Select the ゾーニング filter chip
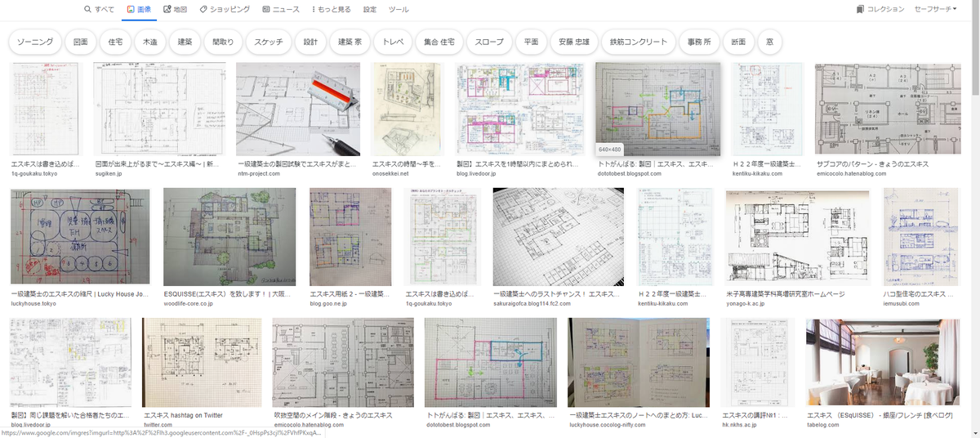Image resolution: width=980 pixels, height=438 pixels. click(x=35, y=42)
